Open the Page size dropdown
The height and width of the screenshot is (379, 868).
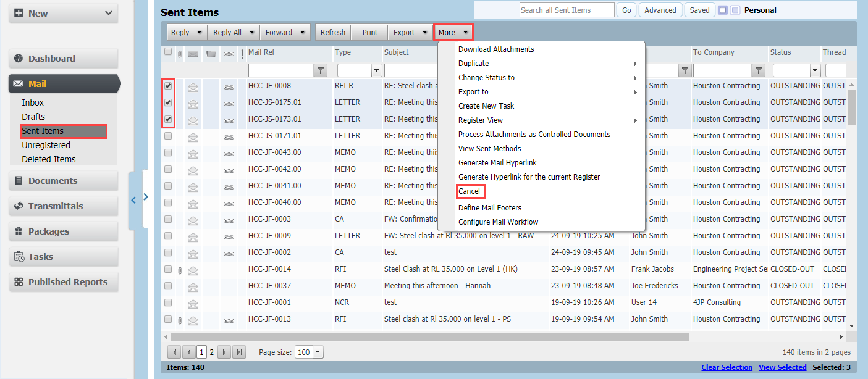click(x=318, y=352)
